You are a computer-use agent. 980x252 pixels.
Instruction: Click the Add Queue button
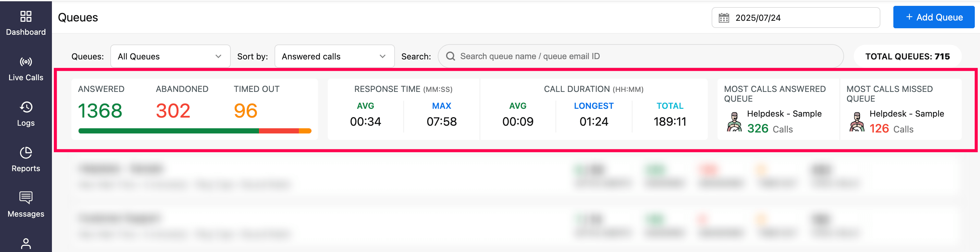(x=934, y=17)
